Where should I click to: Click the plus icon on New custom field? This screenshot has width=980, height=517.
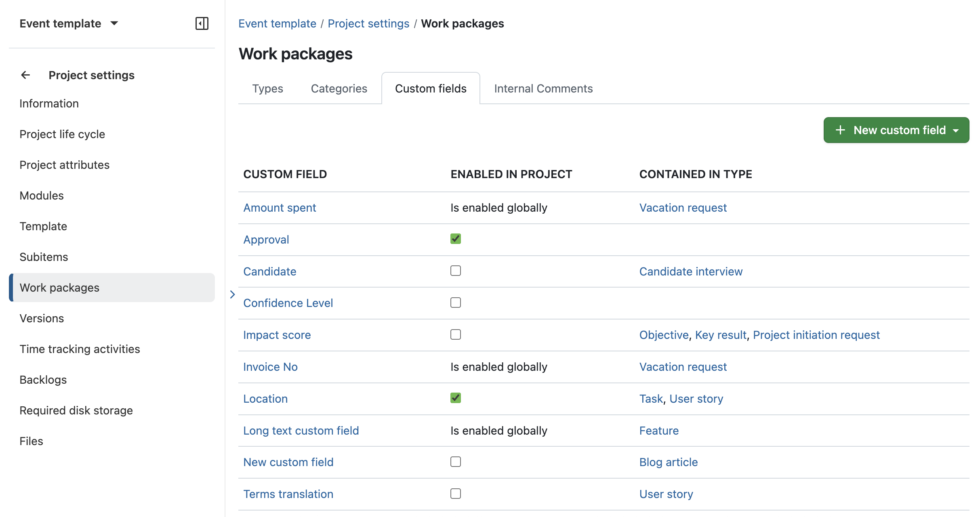(840, 130)
